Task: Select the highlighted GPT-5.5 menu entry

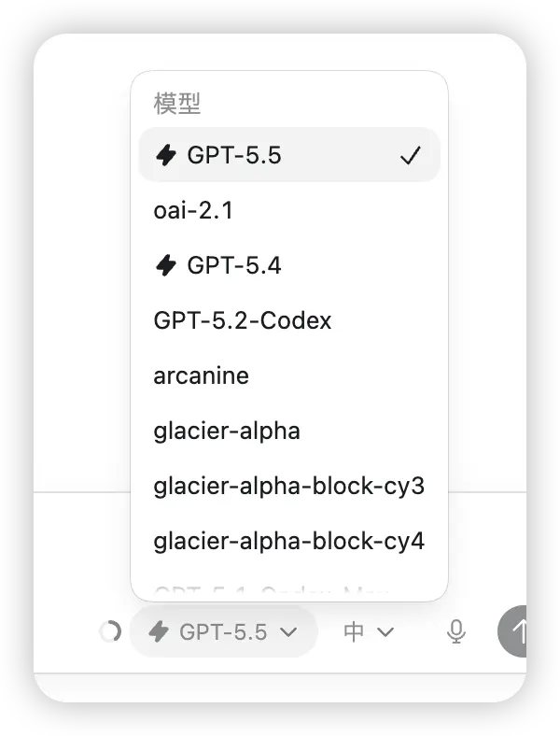Action: click(x=289, y=155)
